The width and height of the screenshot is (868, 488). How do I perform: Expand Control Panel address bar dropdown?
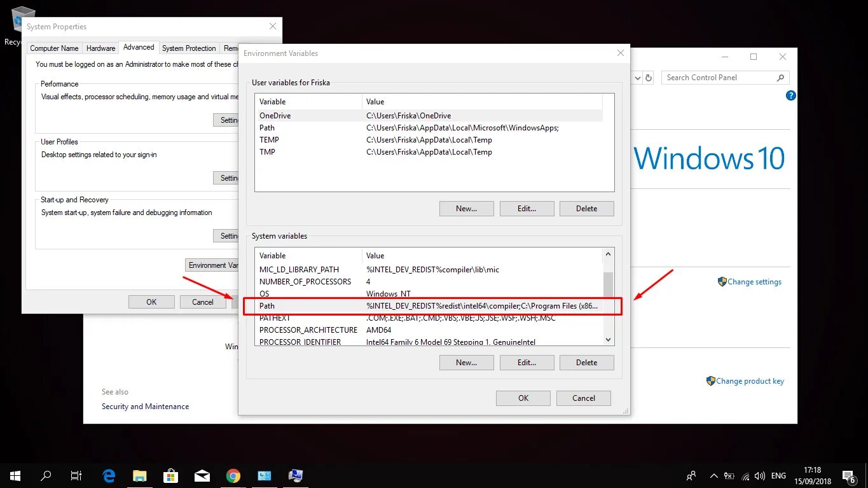pos(637,78)
